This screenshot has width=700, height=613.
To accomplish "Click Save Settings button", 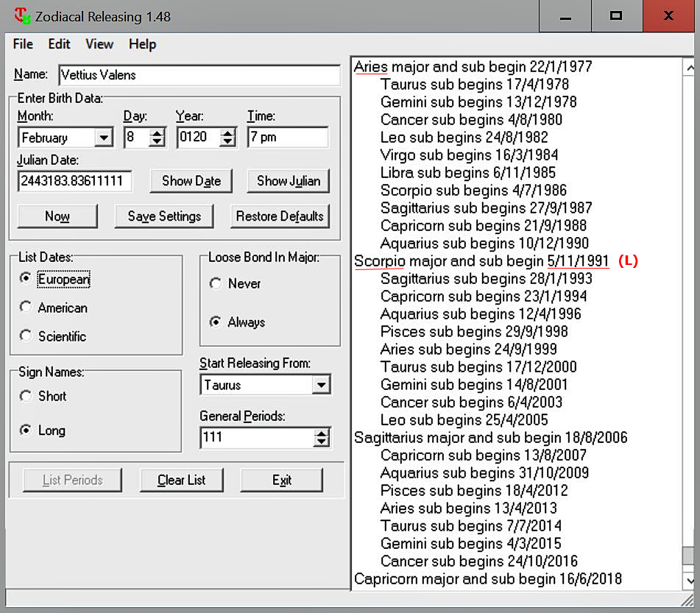I will (164, 216).
